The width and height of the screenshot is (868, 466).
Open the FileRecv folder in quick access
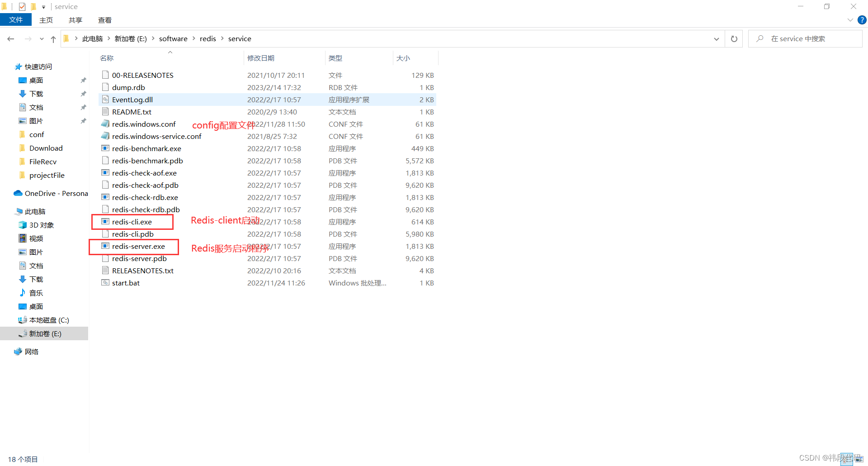(x=42, y=162)
